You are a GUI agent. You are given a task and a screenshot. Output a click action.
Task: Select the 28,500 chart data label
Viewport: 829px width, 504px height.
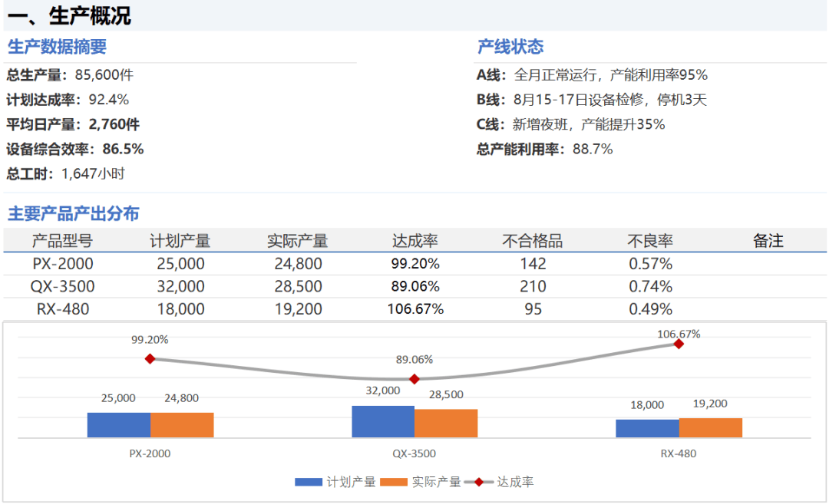coord(446,394)
